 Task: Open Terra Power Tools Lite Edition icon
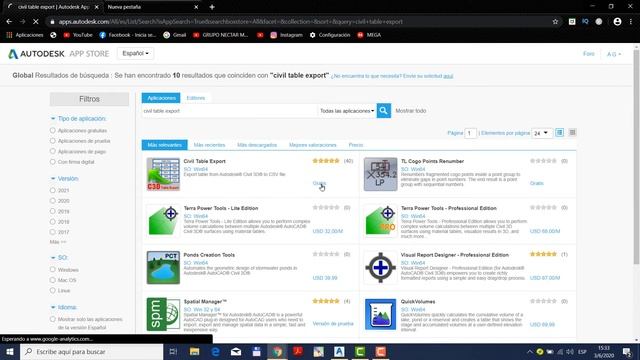pos(163,221)
